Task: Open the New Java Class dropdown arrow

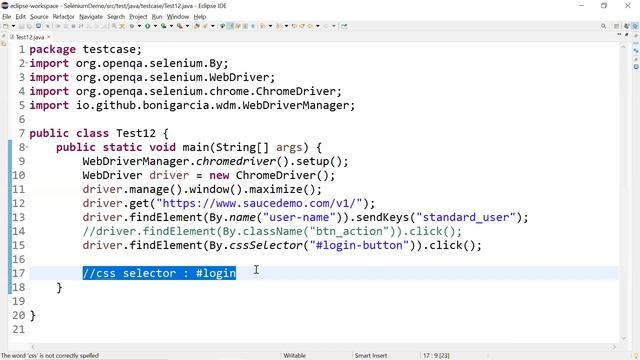Action: [212, 26]
